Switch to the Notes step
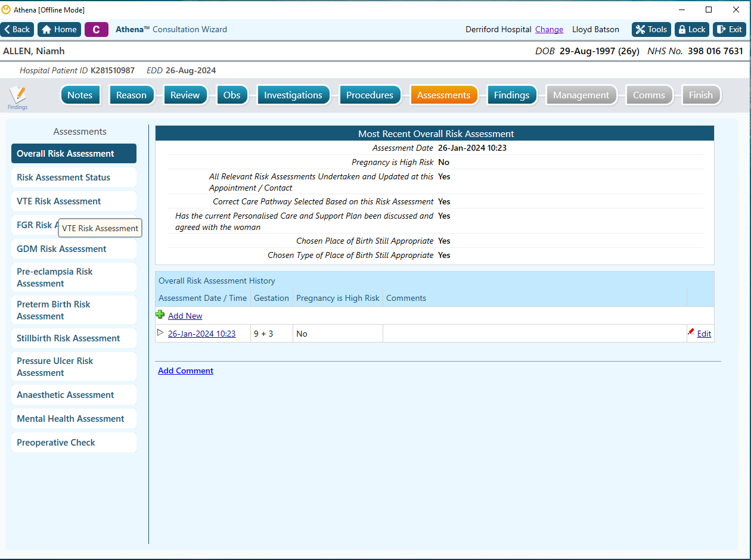 80,95
